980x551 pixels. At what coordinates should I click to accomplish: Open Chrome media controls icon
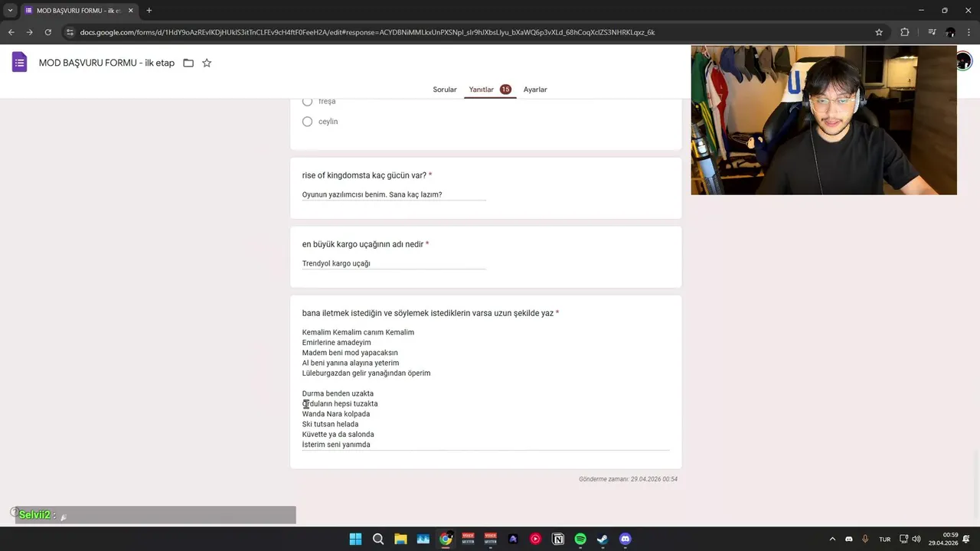[x=932, y=32]
